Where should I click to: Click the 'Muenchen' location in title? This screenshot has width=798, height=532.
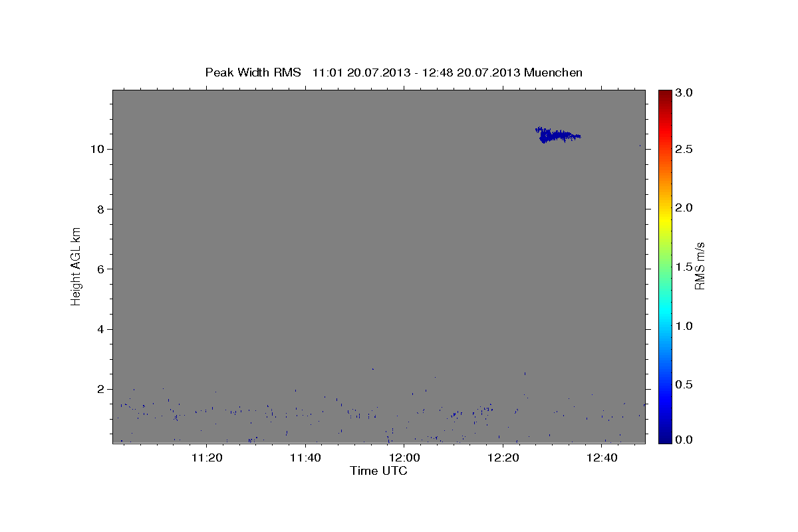[553, 72]
